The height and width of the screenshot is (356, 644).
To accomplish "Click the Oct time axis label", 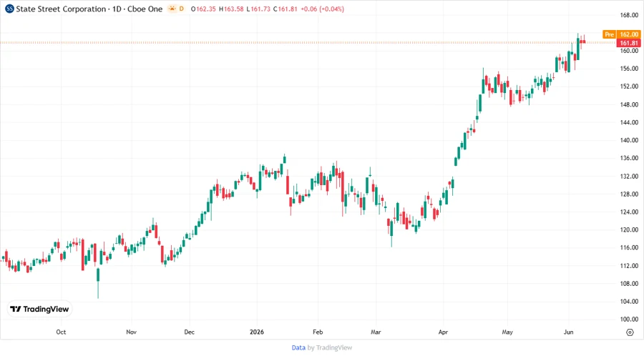I will [61, 332].
